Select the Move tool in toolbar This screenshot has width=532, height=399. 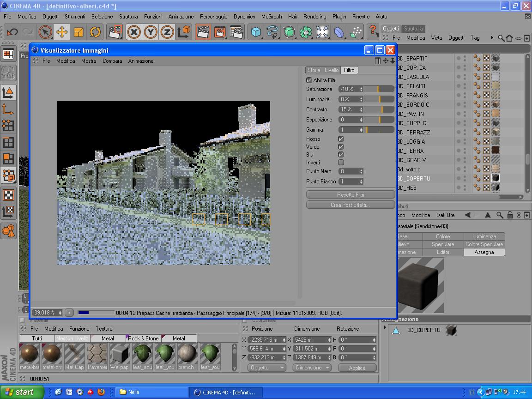tap(61, 32)
